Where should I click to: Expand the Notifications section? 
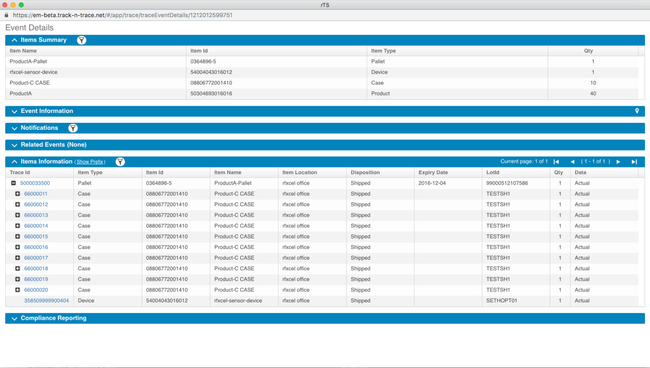pos(15,128)
